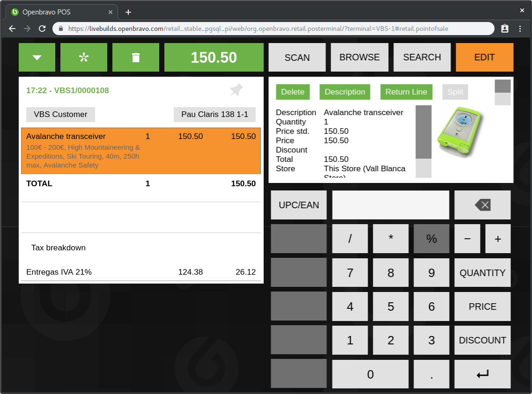Click the UPC/EAN button
Screen dimensions: 532x394
[x=299, y=205]
